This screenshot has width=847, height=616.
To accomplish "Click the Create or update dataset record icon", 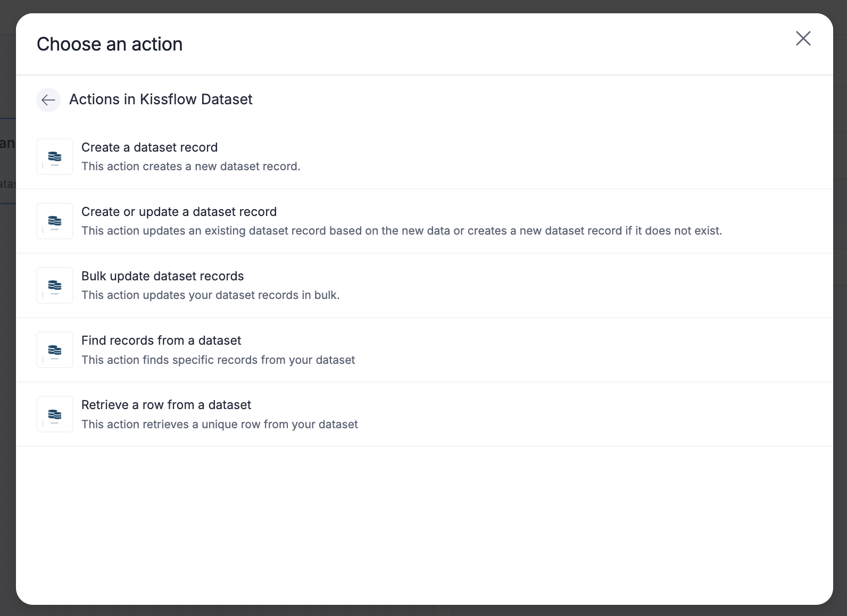I will (x=55, y=221).
